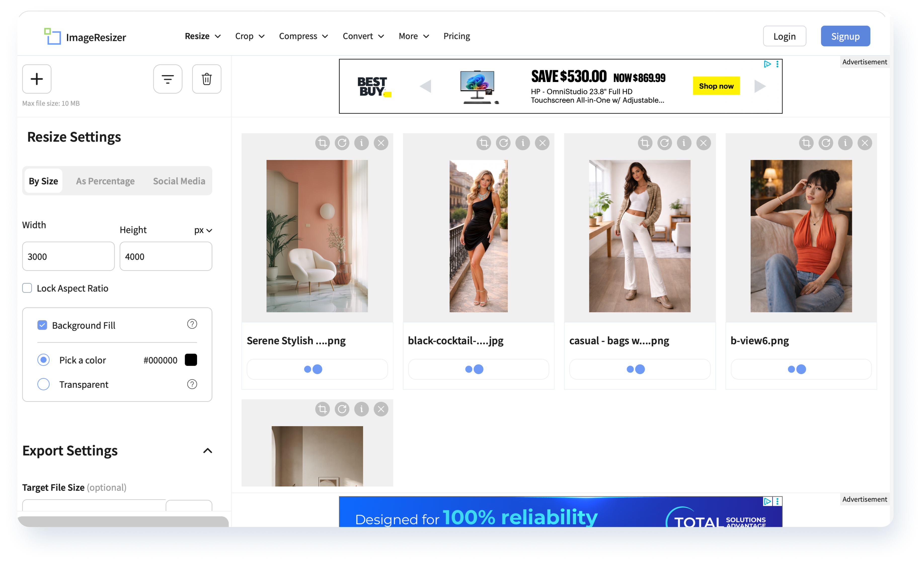Crop the black-cocktail image
Screen dimensions: 924x564
click(484, 143)
